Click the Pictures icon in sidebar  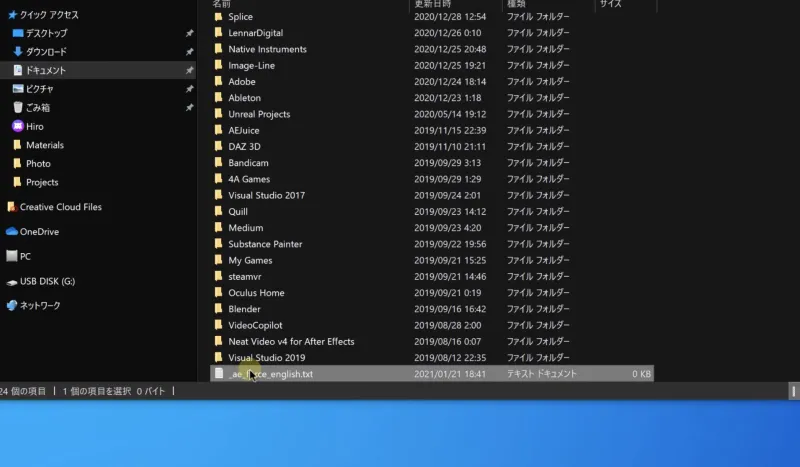pyautogui.click(x=18, y=89)
